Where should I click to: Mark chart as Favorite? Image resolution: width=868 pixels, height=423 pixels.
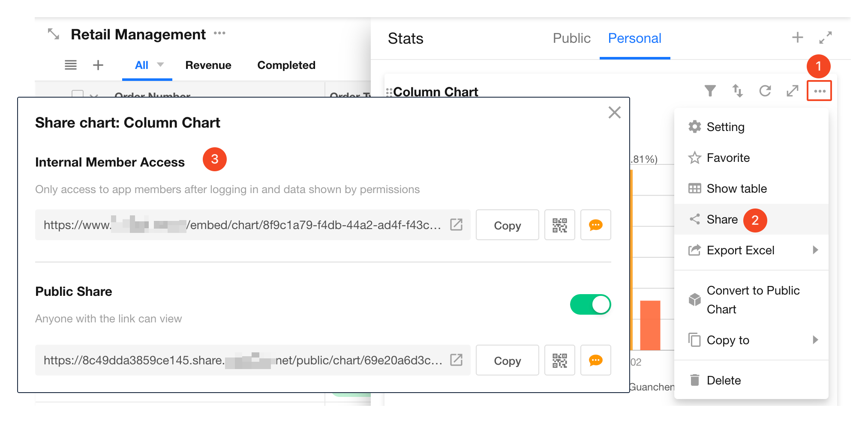(727, 158)
